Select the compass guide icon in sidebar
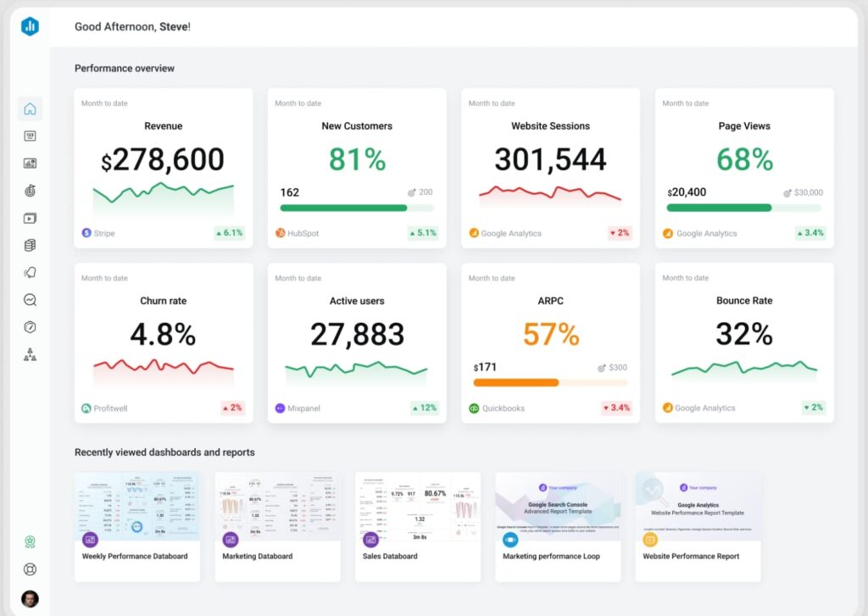The height and width of the screenshot is (616, 868). pyautogui.click(x=29, y=326)
